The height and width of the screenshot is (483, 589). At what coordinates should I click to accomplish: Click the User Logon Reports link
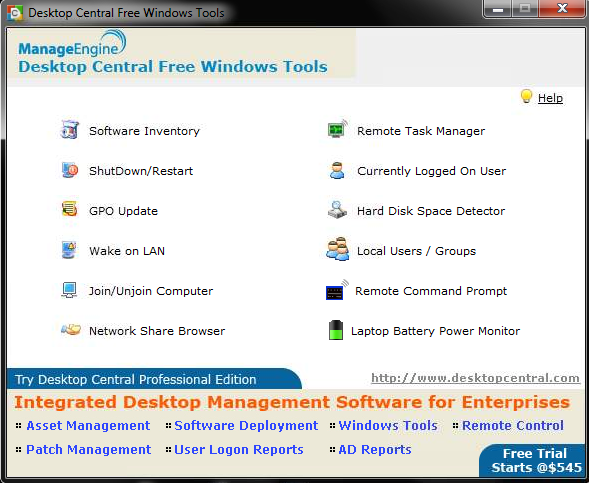click(x=239, y=450)
